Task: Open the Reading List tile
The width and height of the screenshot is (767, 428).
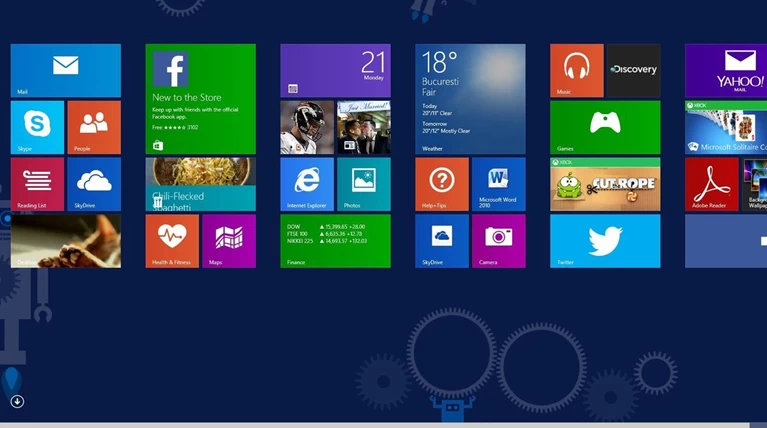Action: (37, 184)
